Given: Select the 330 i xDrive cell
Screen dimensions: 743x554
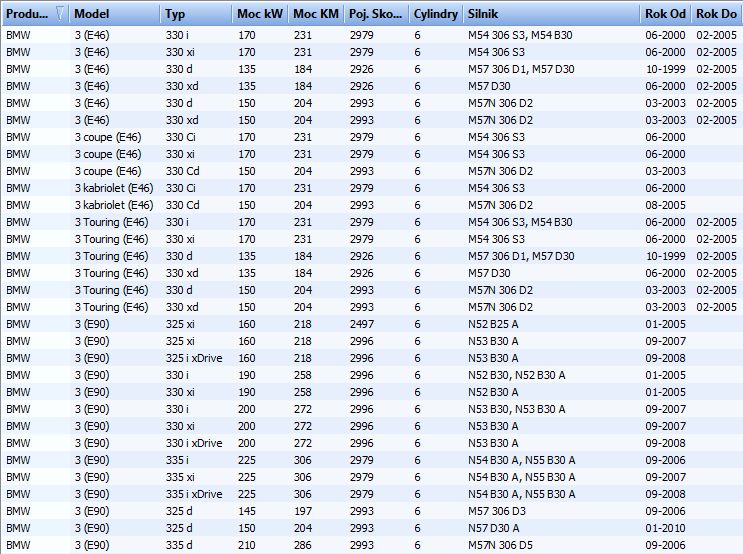Looking at the screenshot, I should (x=194, y=443).
